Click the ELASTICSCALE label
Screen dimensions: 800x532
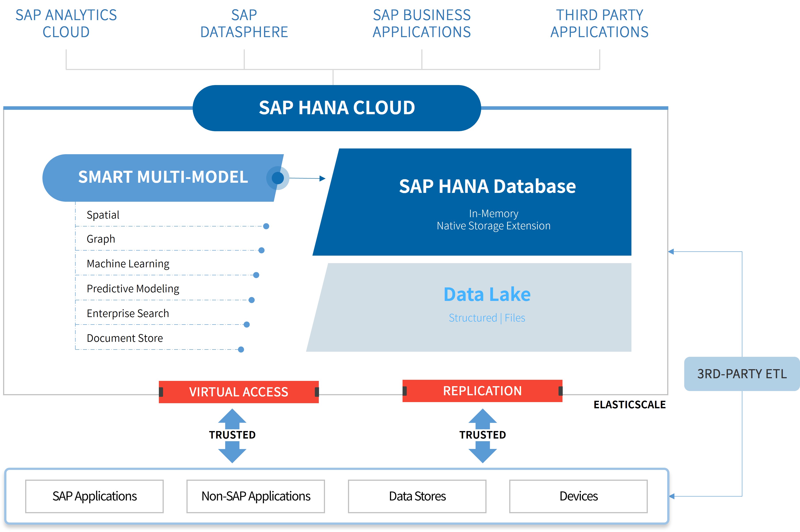pos(629,405)
